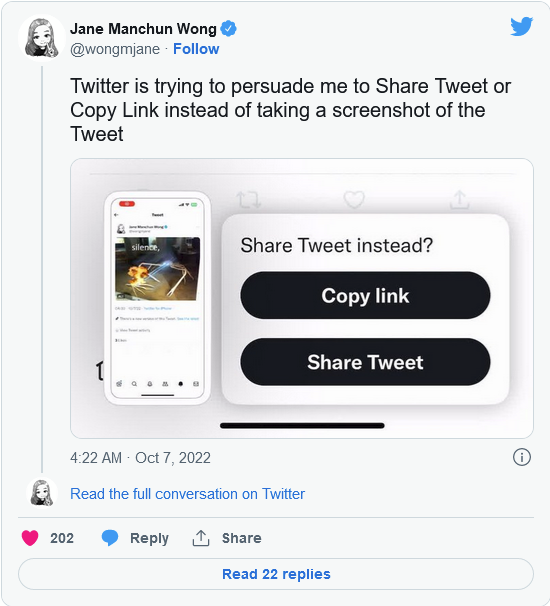Image resolution: width=550 pixels, height=606 pixels.
Task: Click the blue reply speech bubble icon
Action: [110, 538]
